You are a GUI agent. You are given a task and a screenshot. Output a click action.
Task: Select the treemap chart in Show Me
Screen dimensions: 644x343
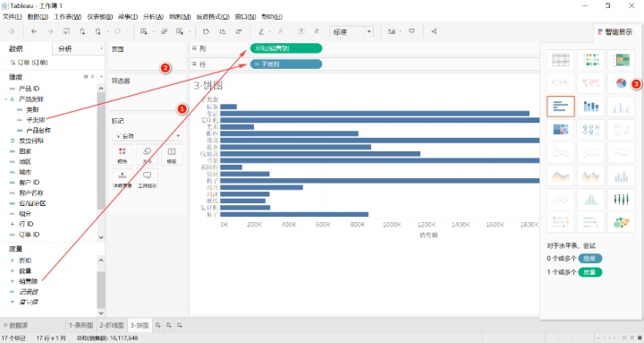pyautogui.click(x=561, y=130)
